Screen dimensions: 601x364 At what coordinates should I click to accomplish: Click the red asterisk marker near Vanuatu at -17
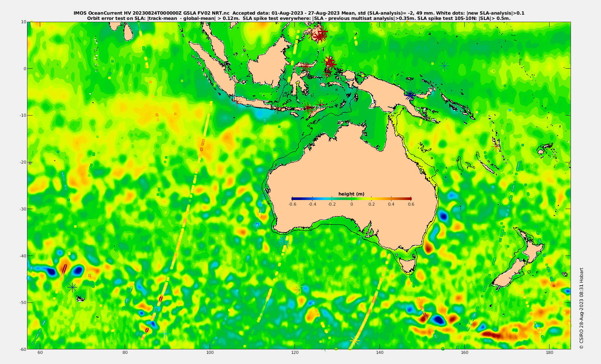click(x=496, y=146)
